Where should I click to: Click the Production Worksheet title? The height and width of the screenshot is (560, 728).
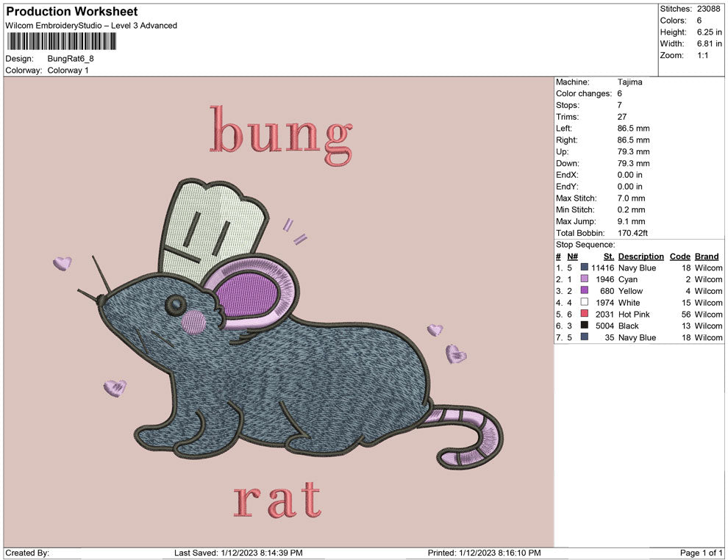tap(71, 12)
